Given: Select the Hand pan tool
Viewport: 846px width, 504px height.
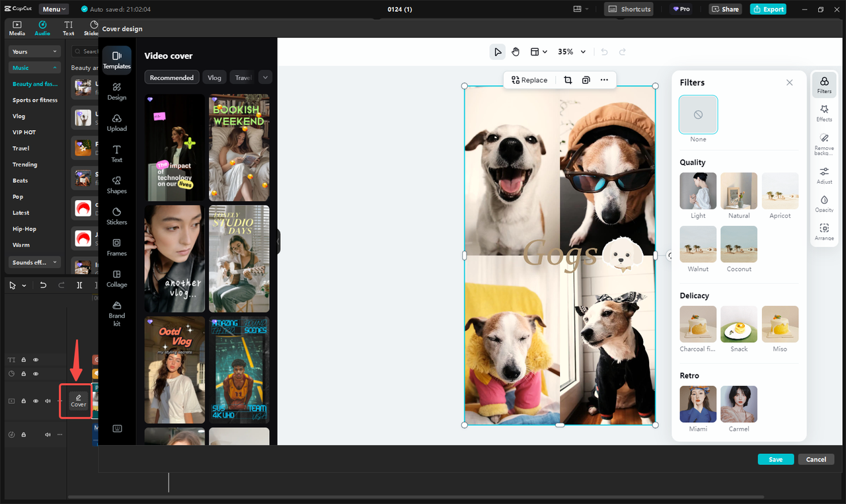Looking at the screenshot, I should (x=516, y=52).
